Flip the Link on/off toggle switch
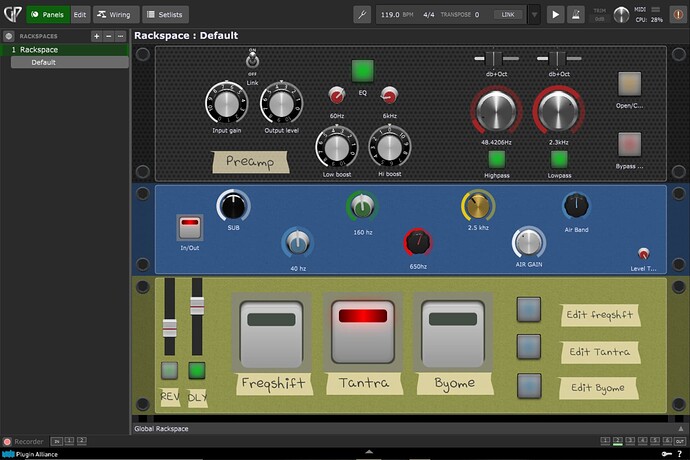The height and width of the screenshot is (460, 690). [252, 60]
